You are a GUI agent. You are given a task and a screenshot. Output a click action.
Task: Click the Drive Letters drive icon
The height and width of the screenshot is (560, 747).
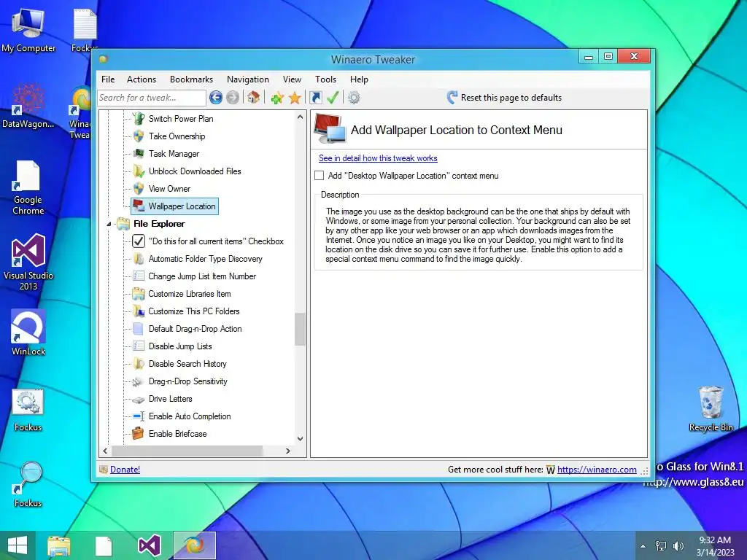(x=139, y=399)
